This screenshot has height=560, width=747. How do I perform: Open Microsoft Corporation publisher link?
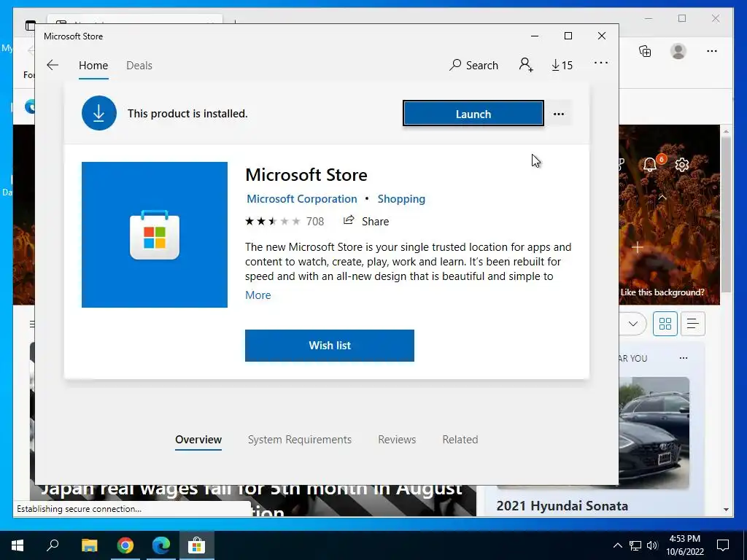[x=301, y=199]
